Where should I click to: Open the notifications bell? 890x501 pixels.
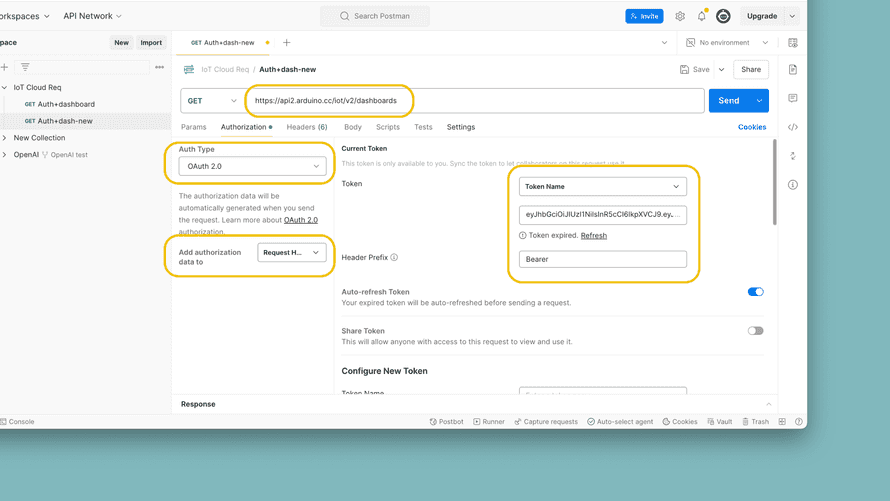pos(702,16)
